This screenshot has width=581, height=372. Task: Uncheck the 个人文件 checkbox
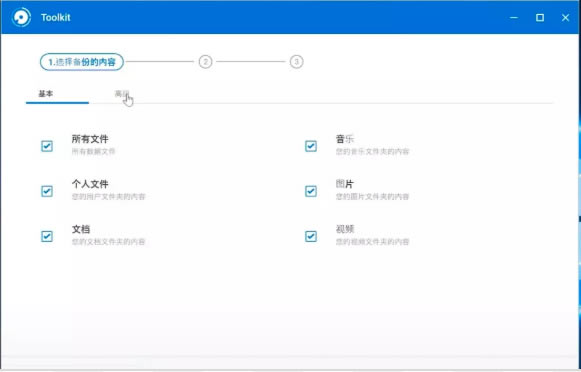pyautogui.click(x=47, y=191)
